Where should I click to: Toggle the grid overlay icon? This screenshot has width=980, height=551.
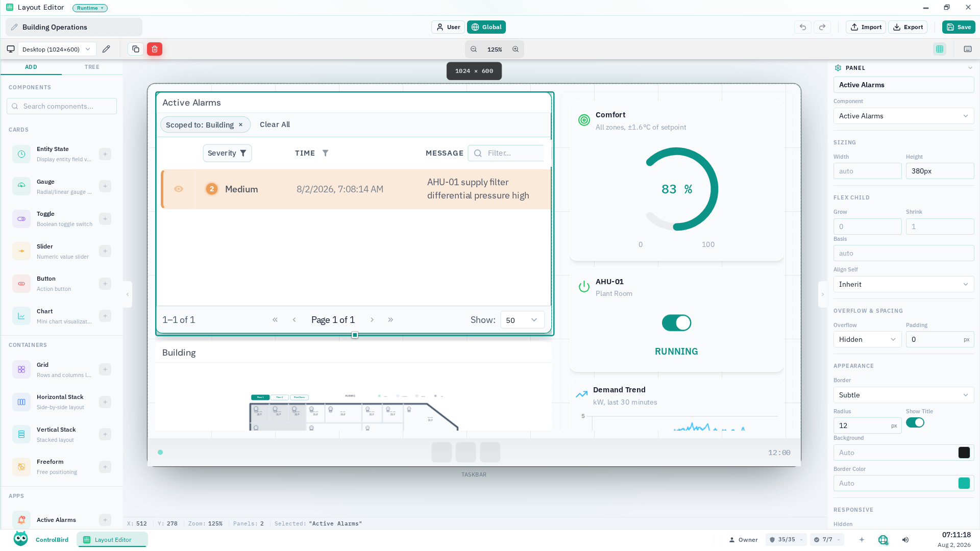tap(940, 49)
